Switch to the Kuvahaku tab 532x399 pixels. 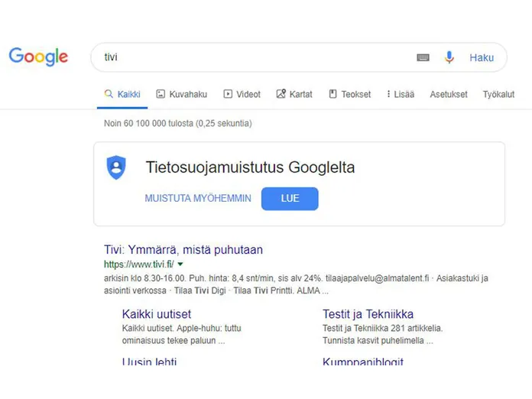(181, 94)
